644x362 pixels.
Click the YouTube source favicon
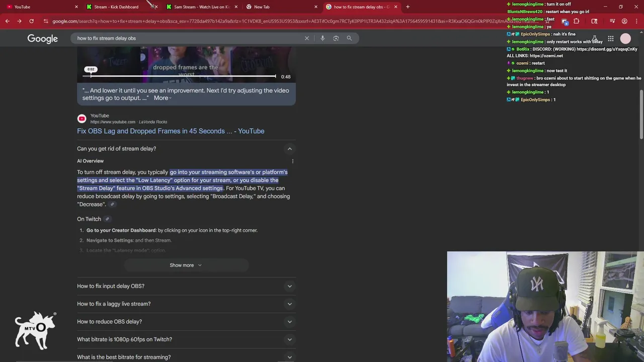pos(82,119)
